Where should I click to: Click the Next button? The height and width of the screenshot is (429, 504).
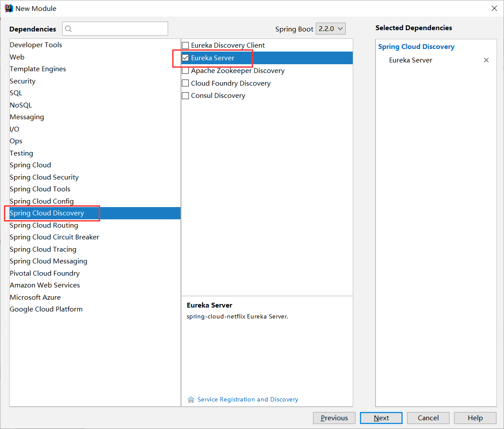[381, 418]
